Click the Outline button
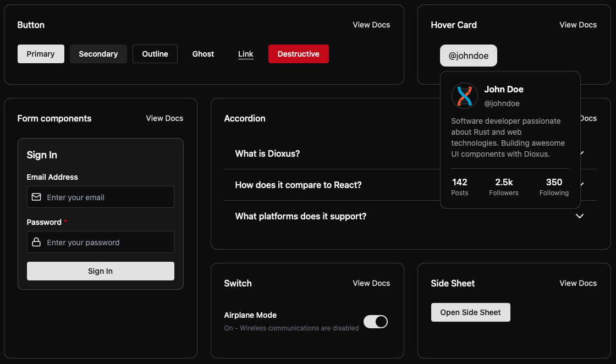 click(155, 54)
